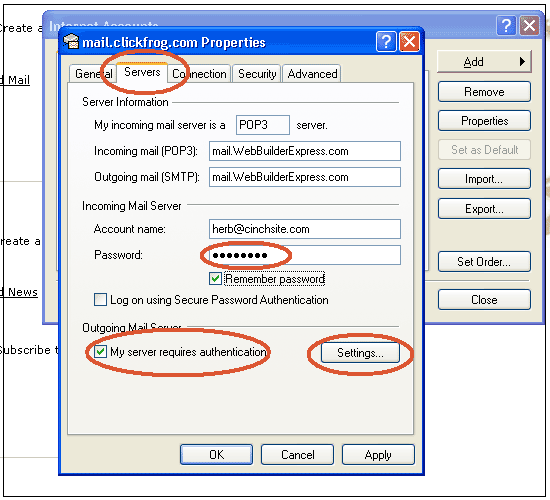Screen dimensions: 550x500
Task: Go to the Advanced tab
Action: click(312, 74)
